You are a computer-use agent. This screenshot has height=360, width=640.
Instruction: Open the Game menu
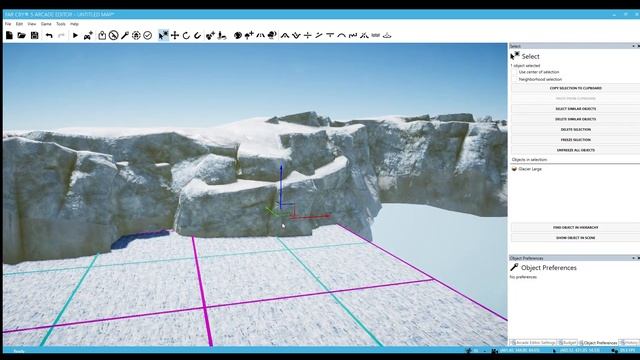(46, 24)
